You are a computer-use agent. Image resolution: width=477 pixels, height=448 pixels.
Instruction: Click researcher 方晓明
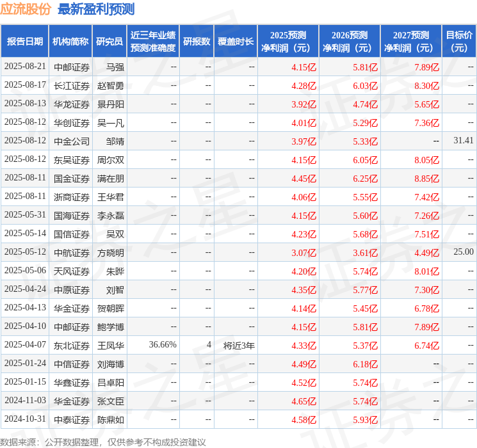click(x=110, y=253)
